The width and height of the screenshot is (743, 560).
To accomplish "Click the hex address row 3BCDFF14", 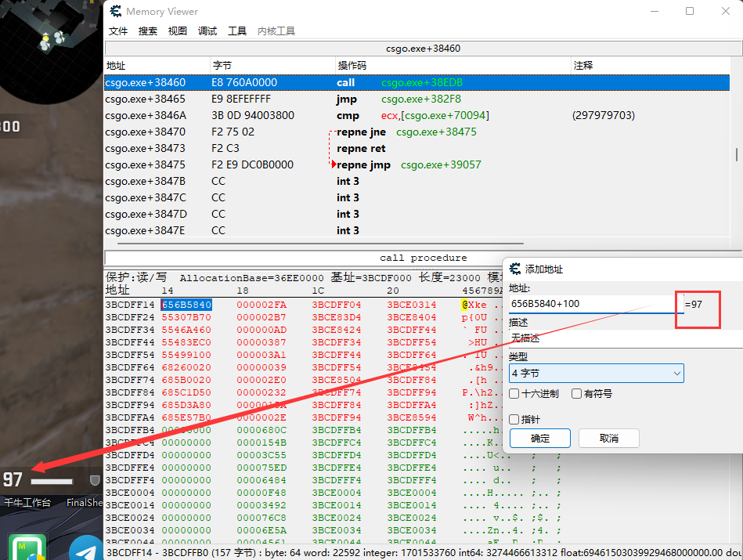I will [130, 305].
